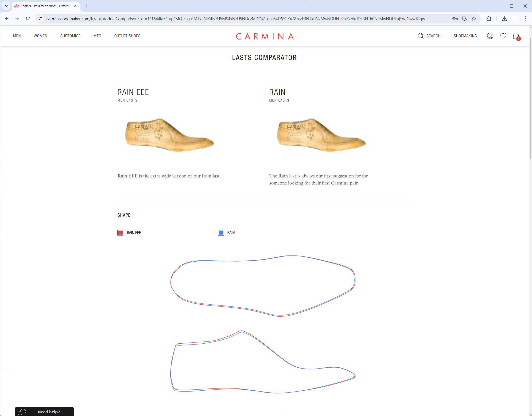Bookmark page with the star icon

pos(474,19)
